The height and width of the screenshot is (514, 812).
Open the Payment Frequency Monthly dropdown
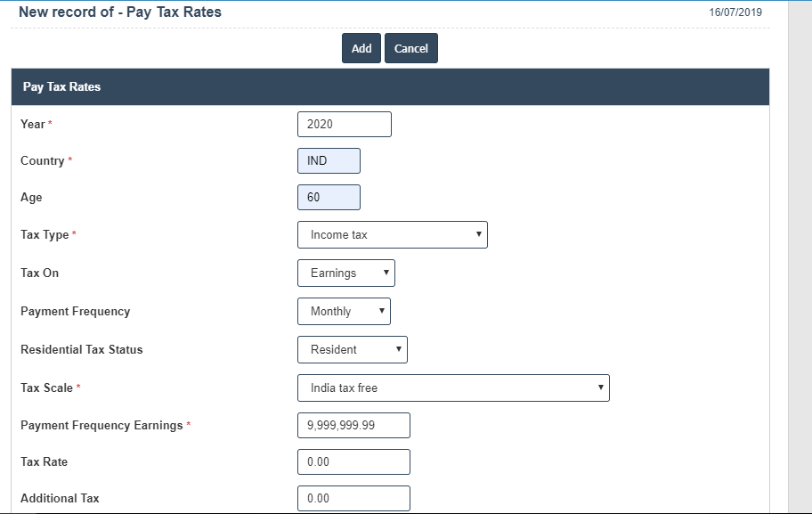click(344, 312)
